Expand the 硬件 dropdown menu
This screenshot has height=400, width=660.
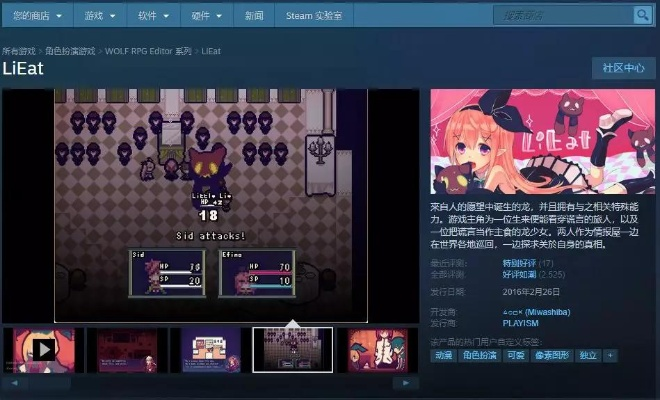[207, 16]
